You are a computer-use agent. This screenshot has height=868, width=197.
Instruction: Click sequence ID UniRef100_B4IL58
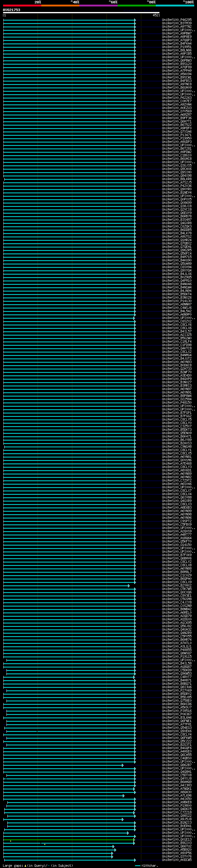[x=177, y=663]
